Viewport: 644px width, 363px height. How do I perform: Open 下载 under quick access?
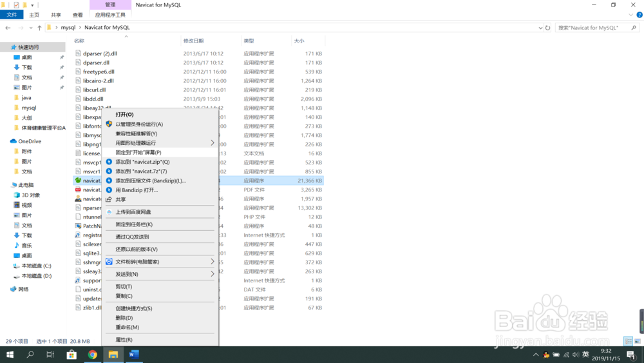[26, 68]
